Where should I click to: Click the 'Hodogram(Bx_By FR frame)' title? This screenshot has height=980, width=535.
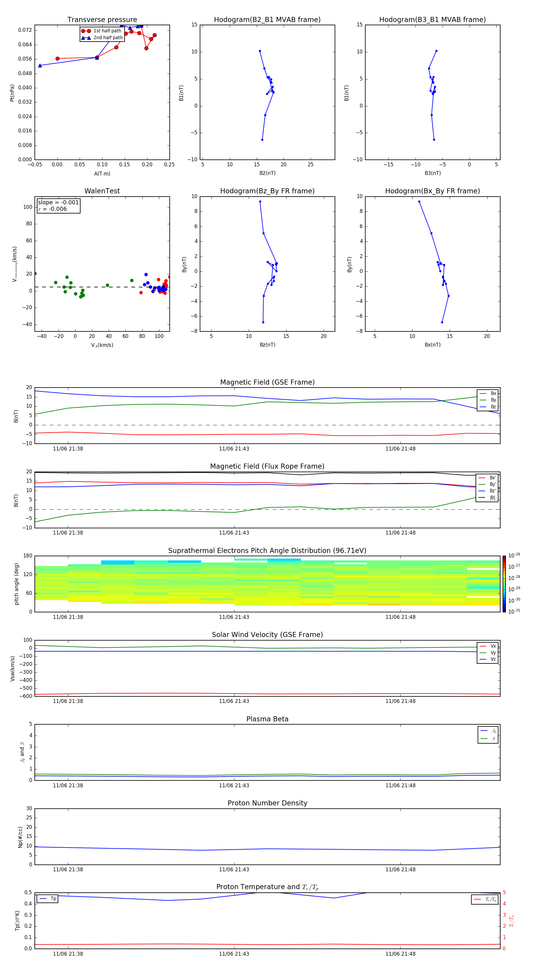(x=432, y=191)
